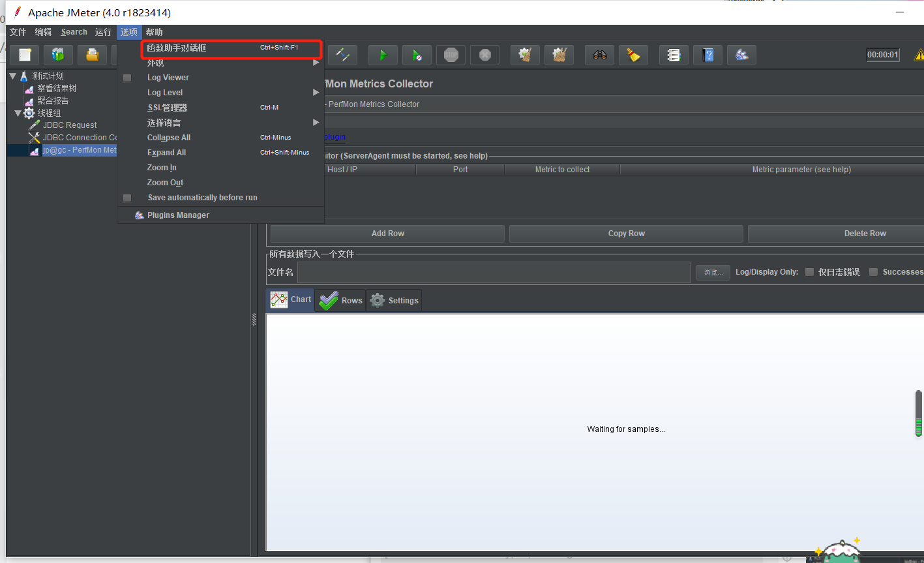Image resolution: width=924 pixels, height=563 pixels.
Task: Choose Expand All from options menu
Action: [x=220, y=153]
